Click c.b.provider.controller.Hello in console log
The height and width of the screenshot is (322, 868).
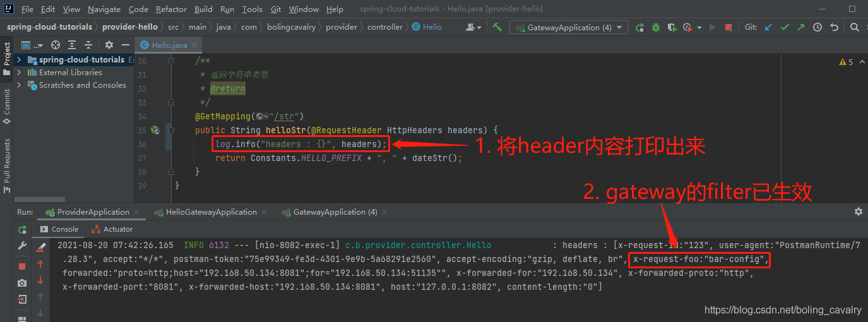point(418,245)
